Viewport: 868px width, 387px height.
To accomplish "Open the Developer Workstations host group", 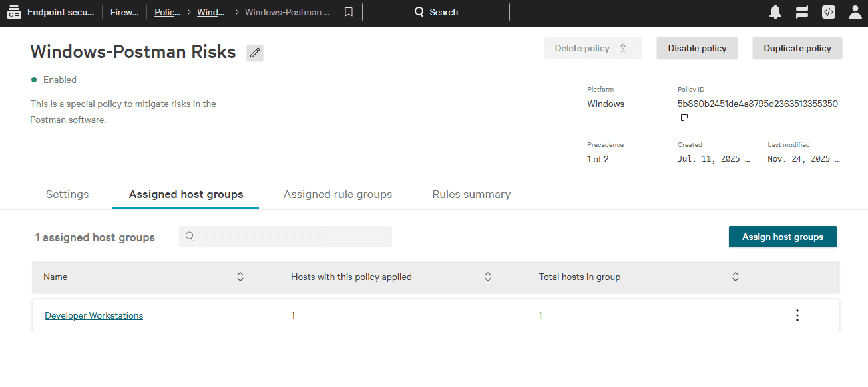I will pos(94,315).
